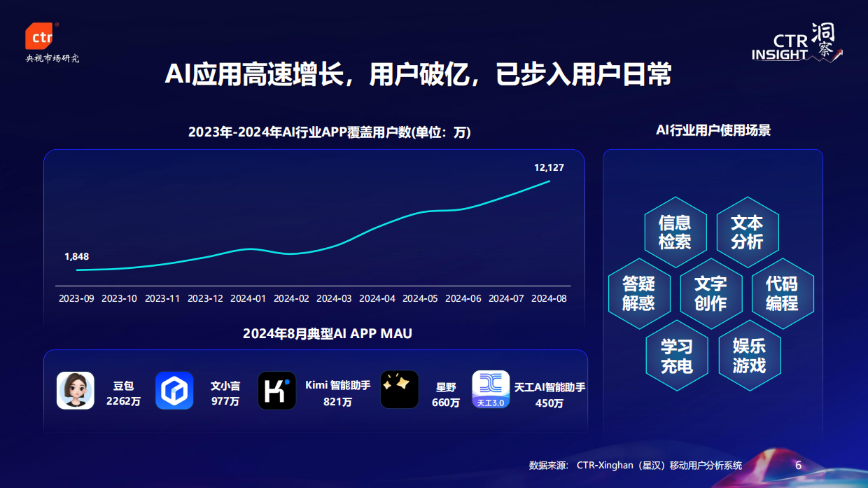Click the 天工3.0 app icon
Screen dimensions: 868x488
[x=491, y=390]
